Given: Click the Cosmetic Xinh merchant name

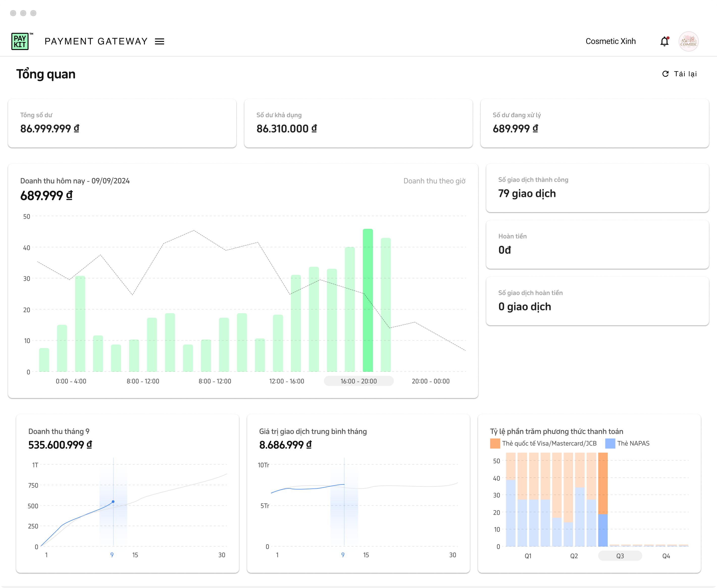Looking at the screenshot, I should point(610,41).
